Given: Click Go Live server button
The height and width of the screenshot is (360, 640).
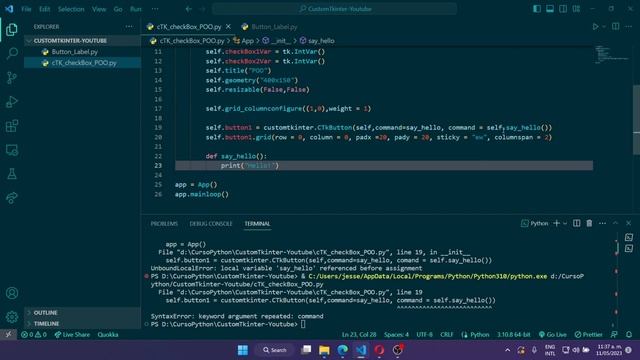Looking at the screenshot, I should 552,335.
